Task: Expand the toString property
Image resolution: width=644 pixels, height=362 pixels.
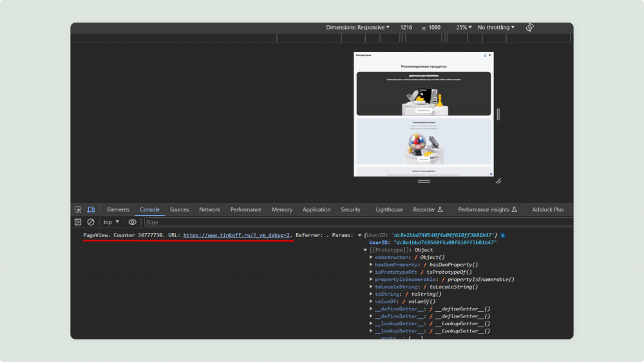Action: click(372, 294)
